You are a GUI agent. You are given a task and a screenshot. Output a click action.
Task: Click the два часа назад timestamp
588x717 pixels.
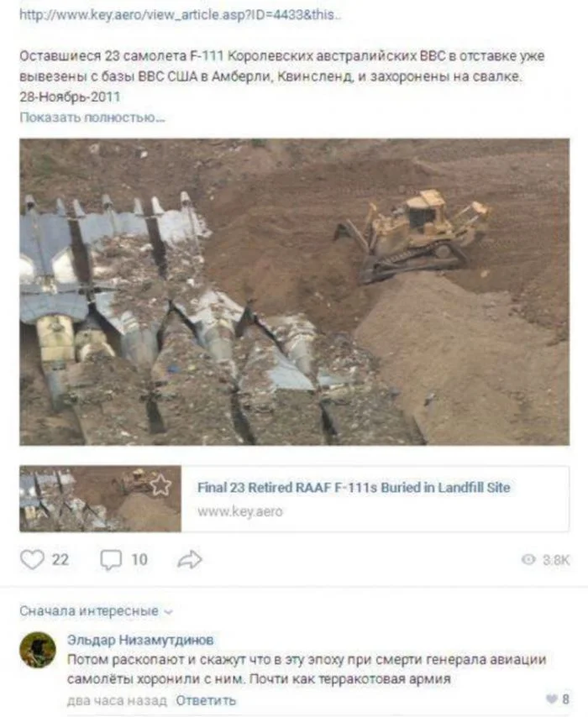(117, 700)
